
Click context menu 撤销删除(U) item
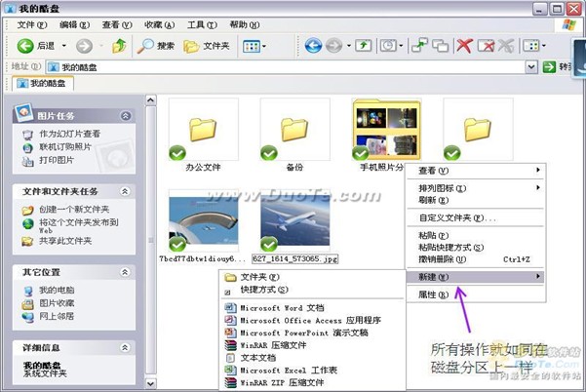point(476,259)
